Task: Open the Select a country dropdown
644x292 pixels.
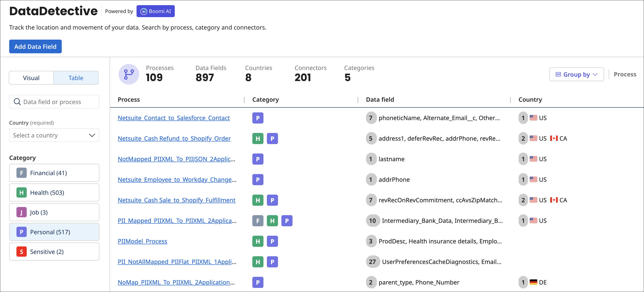Action: (x=54, y=135)
